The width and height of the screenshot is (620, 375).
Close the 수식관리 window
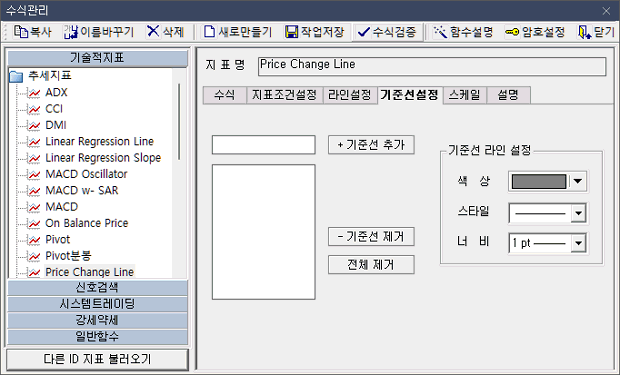pyautogui.click(x=606, y=11)
